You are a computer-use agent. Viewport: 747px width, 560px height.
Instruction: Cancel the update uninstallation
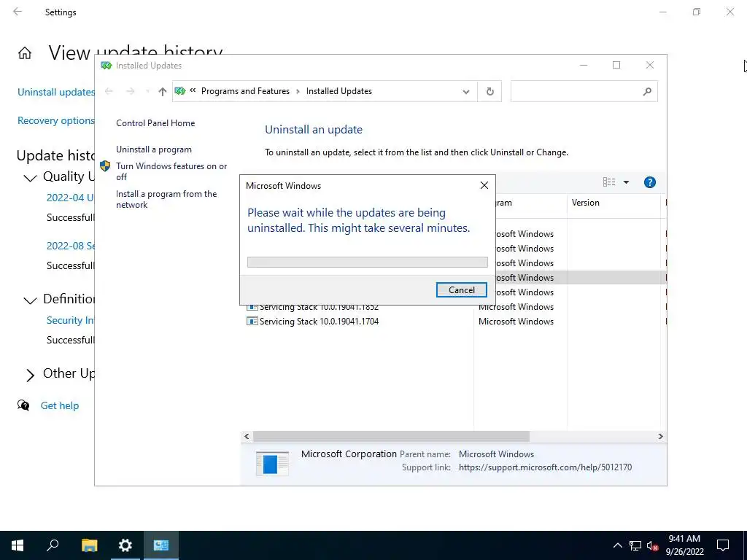(461, 290)
